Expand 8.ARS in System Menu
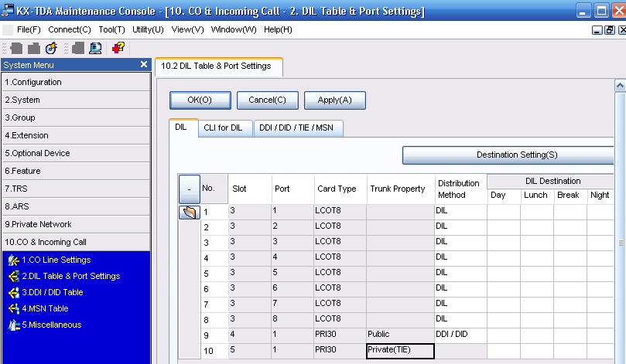Image resolution: width=626 pixels, height=364 pixels. click(76, 206)
